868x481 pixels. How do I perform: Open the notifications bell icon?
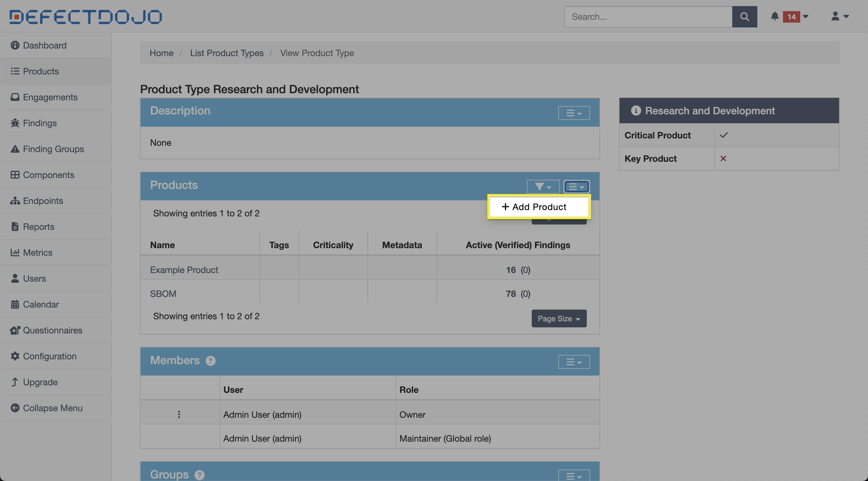pos(775,16)
